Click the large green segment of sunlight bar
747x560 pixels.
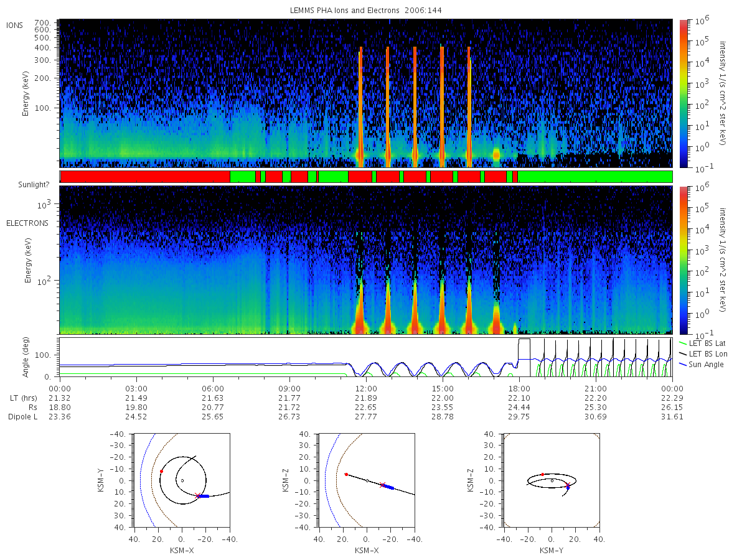pyautogui.click(x=595, y=177)
